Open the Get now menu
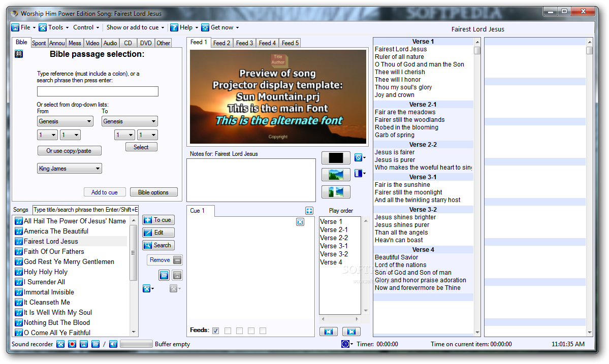The height and width of the screenshot is (364, 609). 220,27
